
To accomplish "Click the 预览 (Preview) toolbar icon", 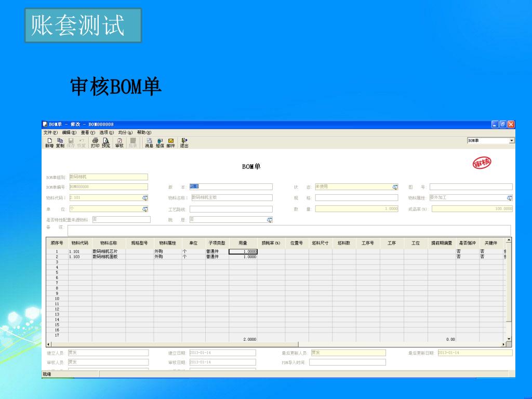I will (106, 142).
